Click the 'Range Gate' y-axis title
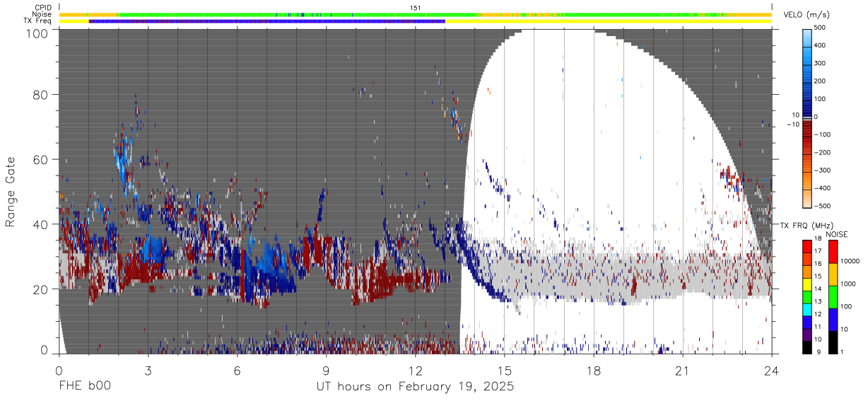 10,192
